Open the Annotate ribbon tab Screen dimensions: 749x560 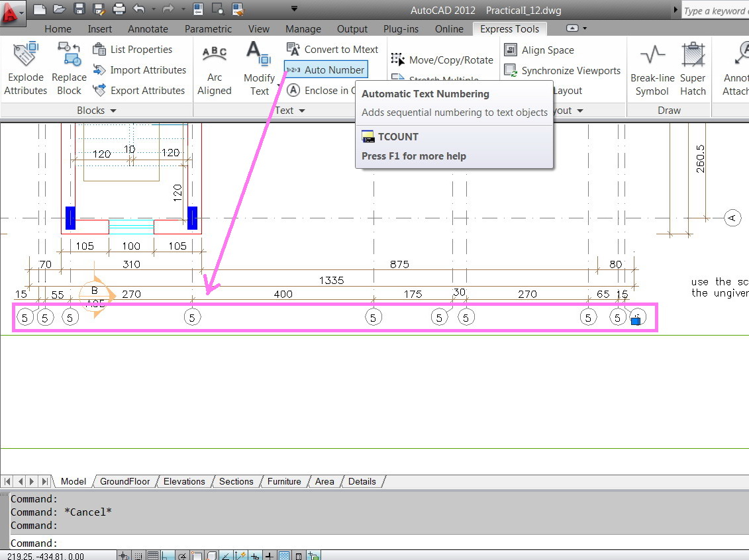click(x=148, y=28)
